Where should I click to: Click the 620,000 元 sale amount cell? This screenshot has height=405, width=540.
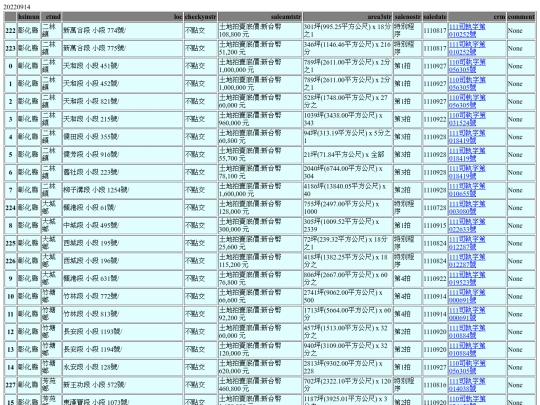(260, 367)
